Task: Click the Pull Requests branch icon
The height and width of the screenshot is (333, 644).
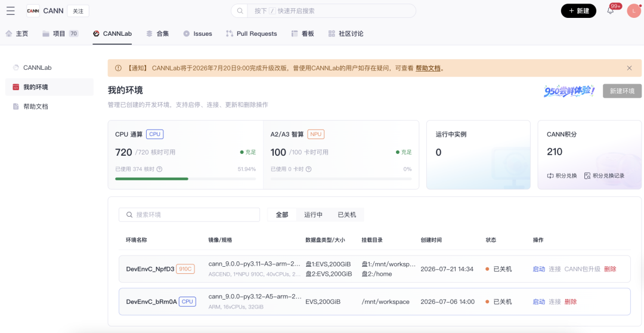Action: 230,33
